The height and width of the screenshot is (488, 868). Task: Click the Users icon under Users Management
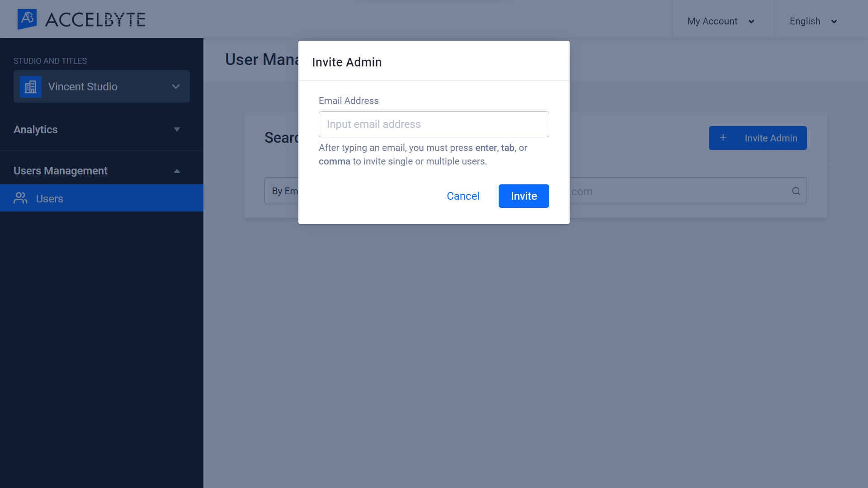coord(20,198)
